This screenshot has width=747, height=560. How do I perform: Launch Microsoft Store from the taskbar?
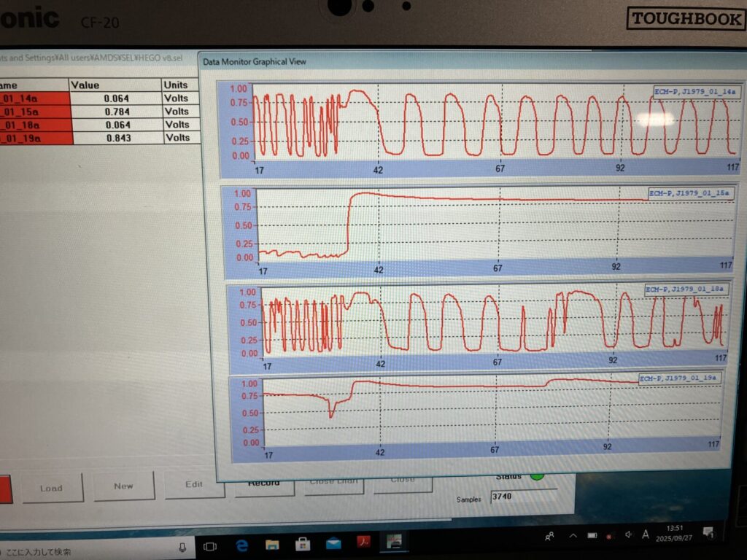(303, 543)
